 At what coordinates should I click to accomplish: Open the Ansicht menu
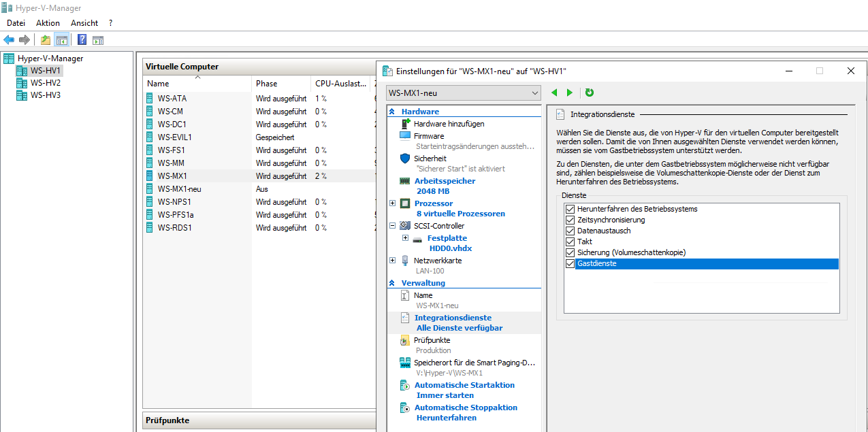[x=84, y=23]
